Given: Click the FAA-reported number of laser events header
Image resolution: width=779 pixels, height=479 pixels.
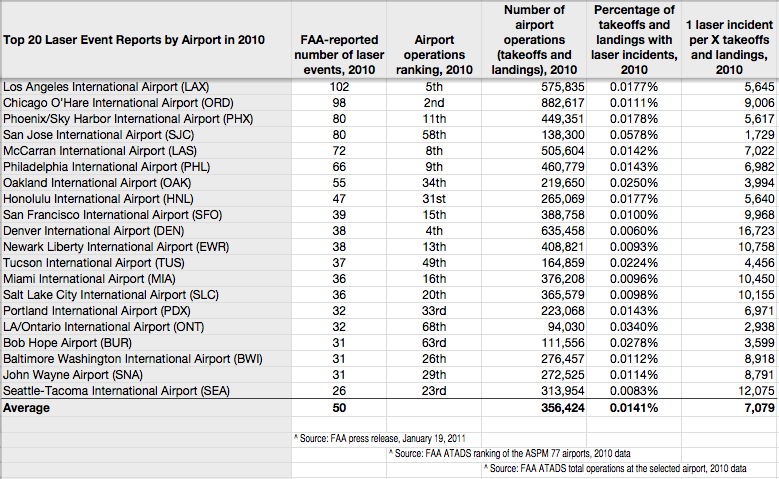Looking at the screenshot, I should pos(339,55).
